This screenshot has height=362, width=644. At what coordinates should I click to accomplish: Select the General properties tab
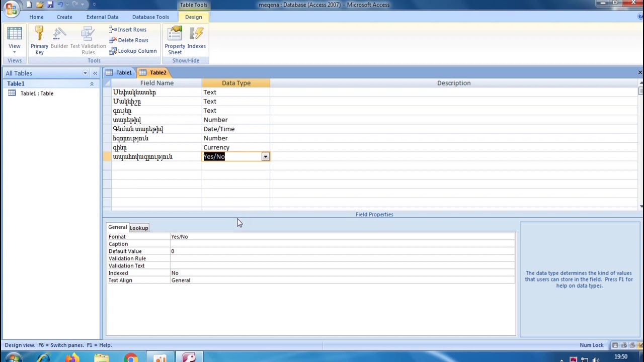click(117, 227)
